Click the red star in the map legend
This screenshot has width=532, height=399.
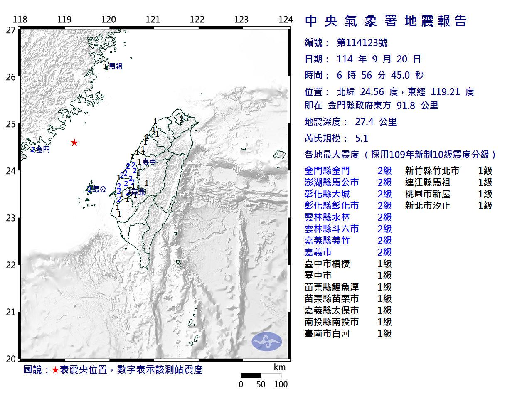pos(55,370)
